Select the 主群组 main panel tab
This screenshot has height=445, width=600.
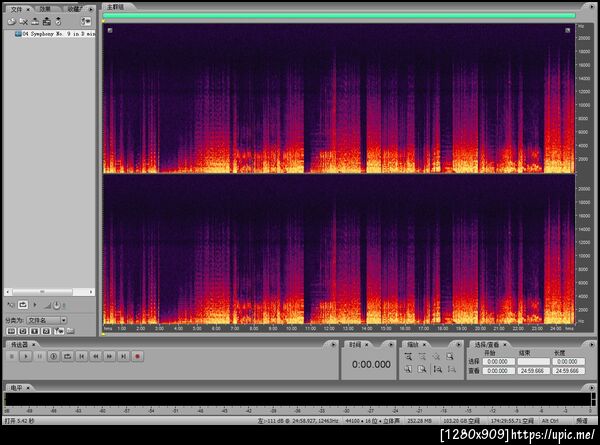[x=115, y=7]
